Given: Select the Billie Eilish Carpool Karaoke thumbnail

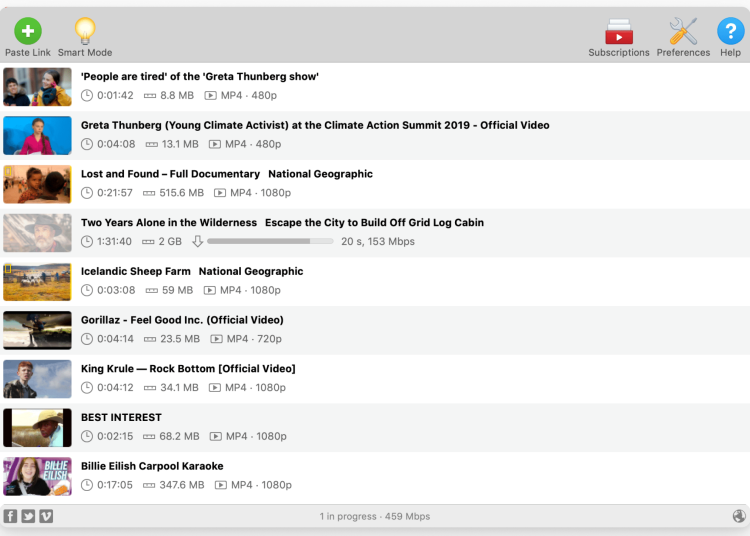Looking at the screenshot, I should 37,476.
